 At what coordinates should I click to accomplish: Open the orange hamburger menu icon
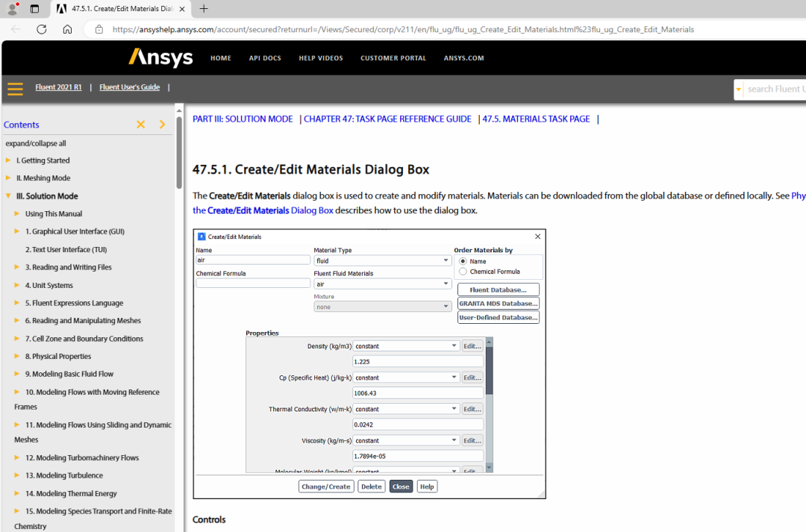coord(16,89)
